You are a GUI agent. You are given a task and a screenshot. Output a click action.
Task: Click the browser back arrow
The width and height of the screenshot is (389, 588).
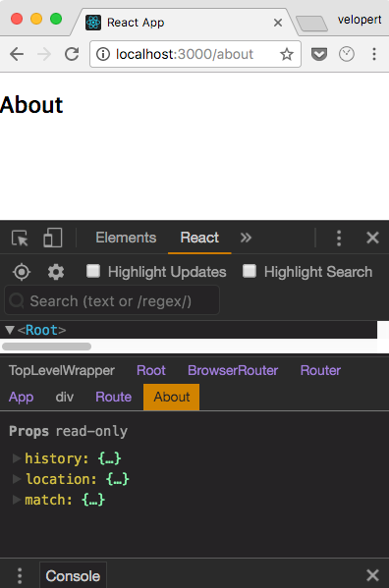[x=17, y=54]
